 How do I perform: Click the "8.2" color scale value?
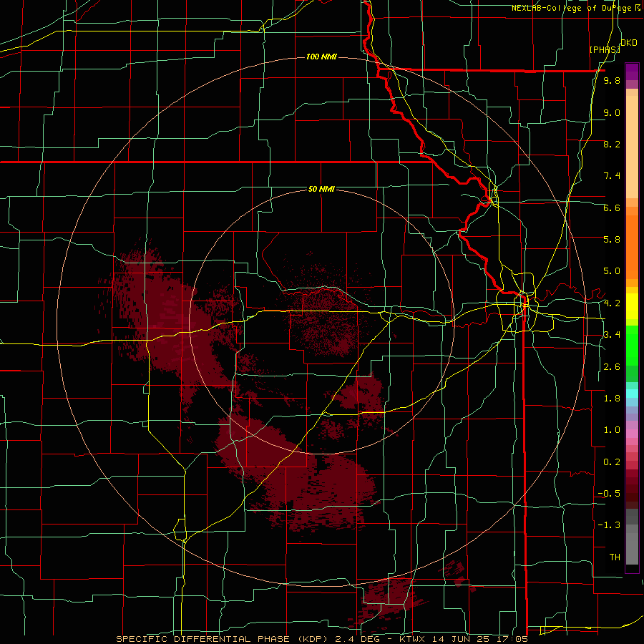coord(612,144)
